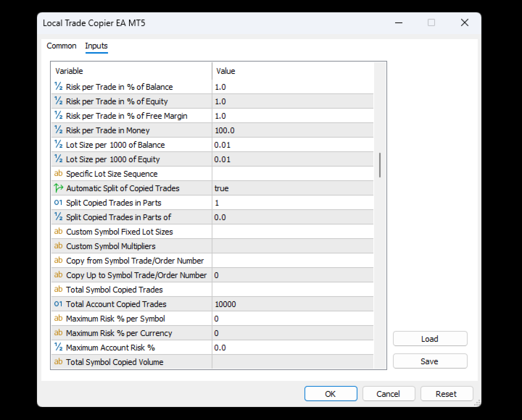Confirm settings with the OK button
The width and height of the screenshot is (522, 420).
click(331, 394)
